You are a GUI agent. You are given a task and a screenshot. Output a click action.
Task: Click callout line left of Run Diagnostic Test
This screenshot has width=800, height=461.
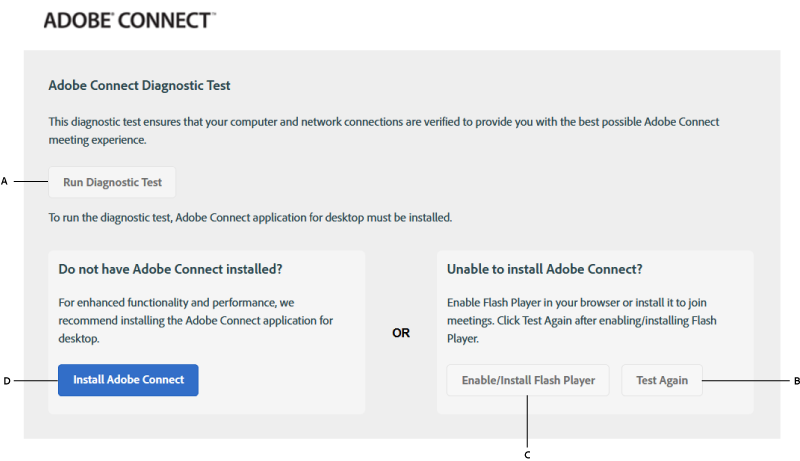27,181
